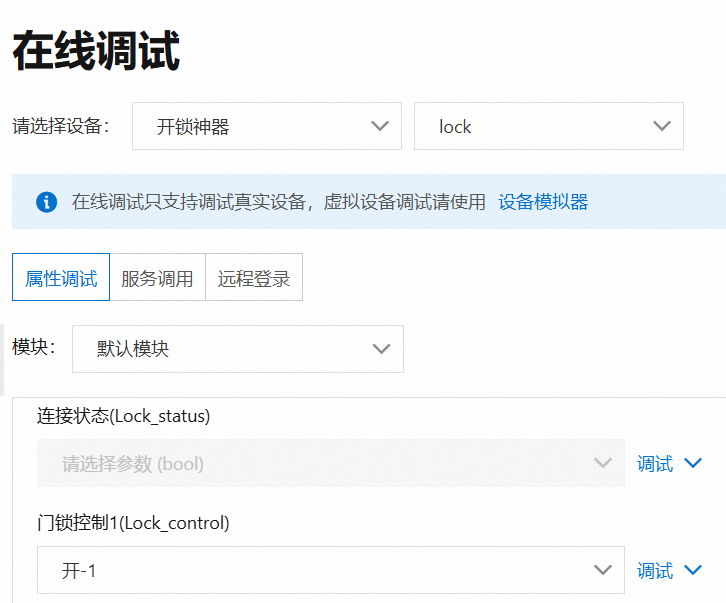Click the chevron icon in 开锁神器 selector

point(379,126)
